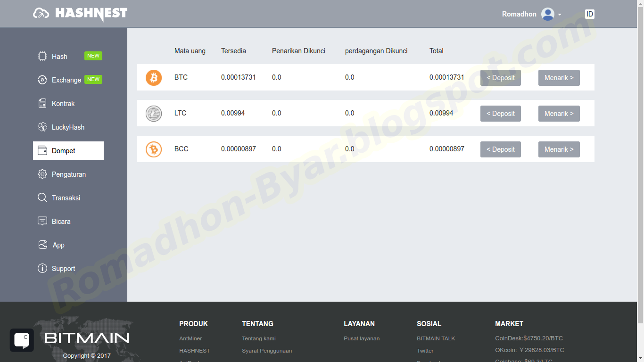Open the BITMAIN TALK link
Viewport: 644px width, 362px height.
[436, 338]
